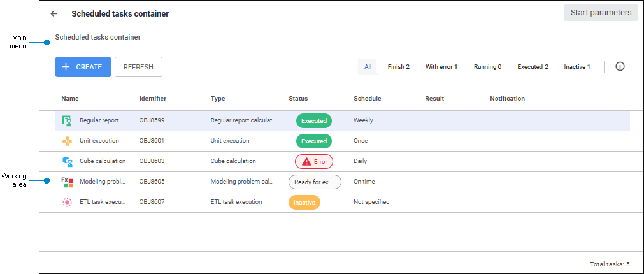Click ETL task execution type cell
644x274 pixels.
(236, 202)
